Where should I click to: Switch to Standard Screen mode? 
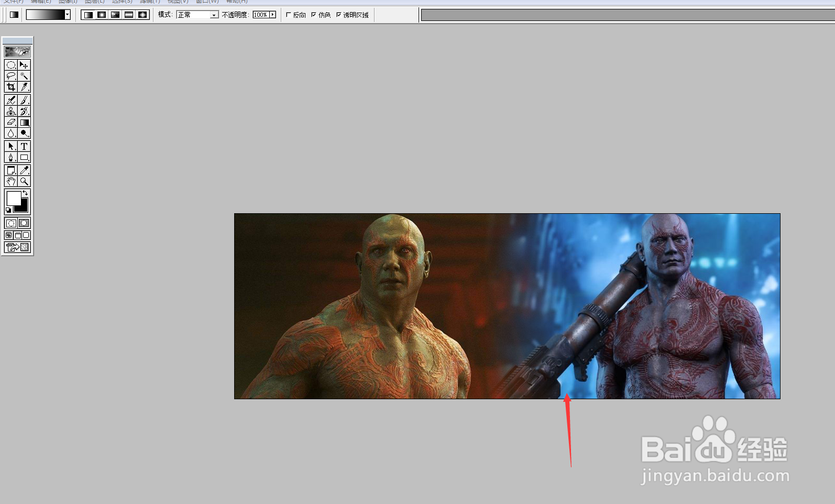point(9,235)
